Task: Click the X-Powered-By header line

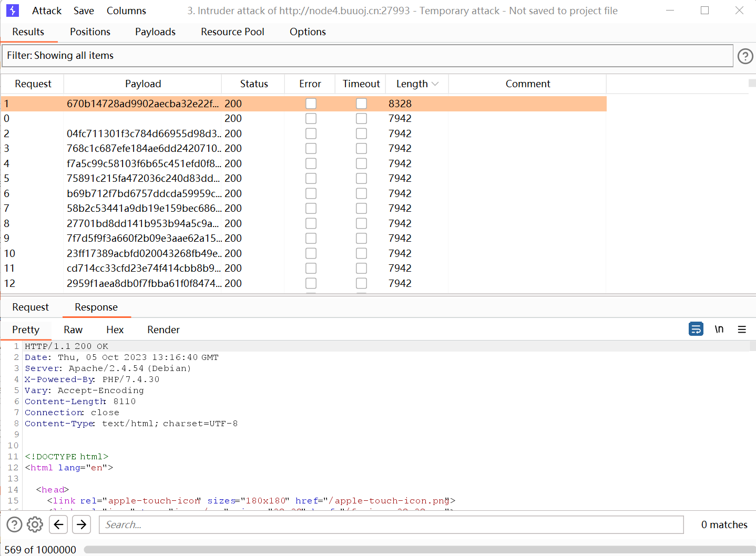Action: click(x=92, y=379)
